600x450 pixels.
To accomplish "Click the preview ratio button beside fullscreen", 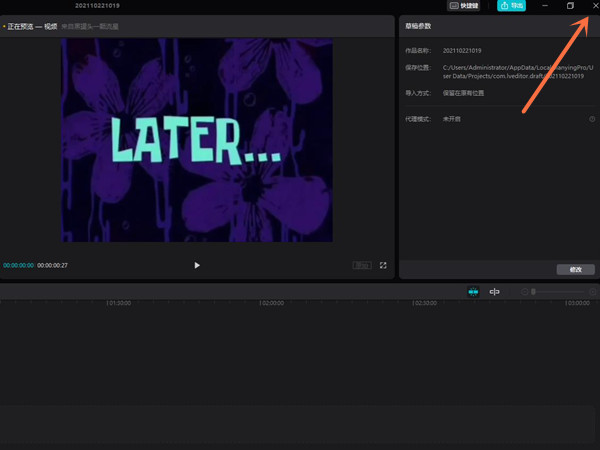I will (362, 265).
